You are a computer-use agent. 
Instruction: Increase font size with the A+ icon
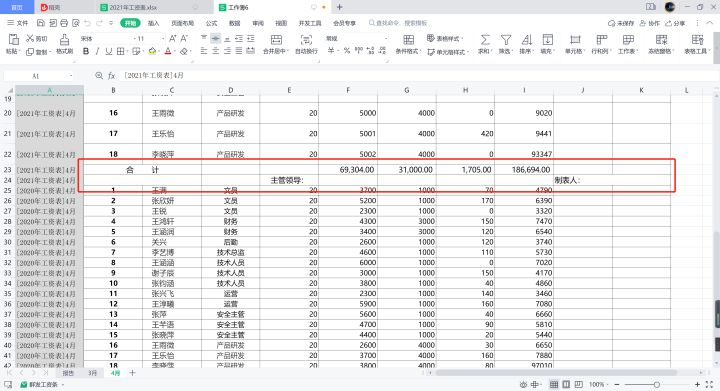173,39
